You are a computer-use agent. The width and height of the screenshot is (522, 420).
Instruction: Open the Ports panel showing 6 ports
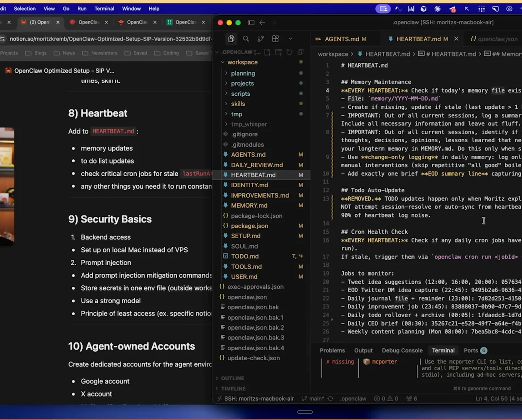(472, 350)
